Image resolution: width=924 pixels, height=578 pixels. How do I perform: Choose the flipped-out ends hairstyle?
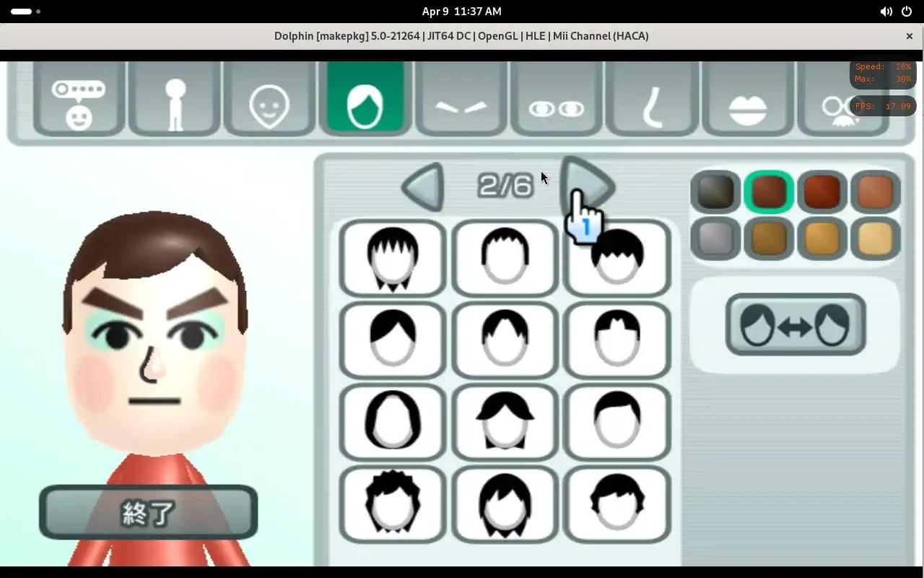tap(505, 423)
